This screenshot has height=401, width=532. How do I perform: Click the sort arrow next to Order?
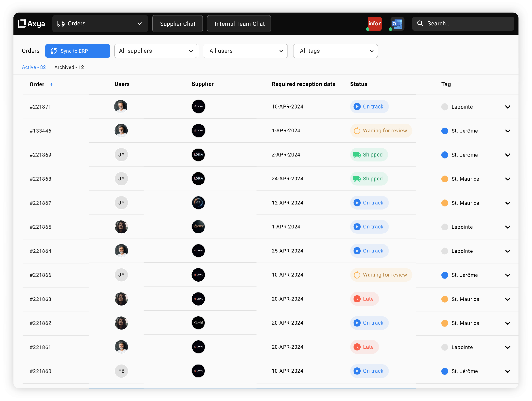51,84
